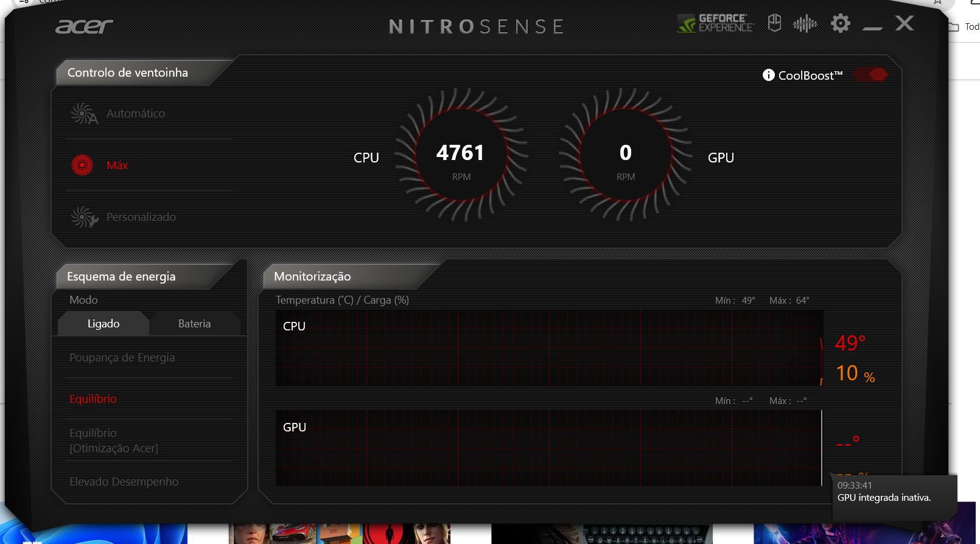
Task: Click the CPU temperature graph
Action: click(549, 348)
